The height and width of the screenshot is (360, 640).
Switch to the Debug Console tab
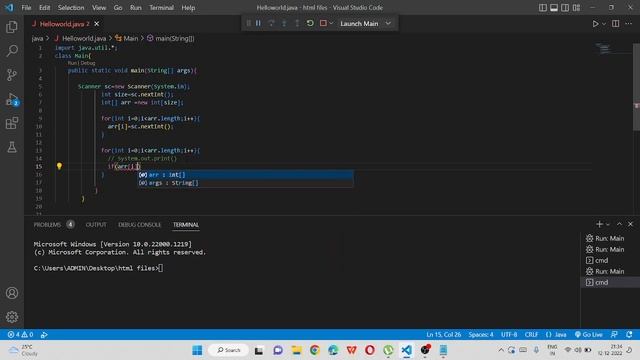pos(140,224)
